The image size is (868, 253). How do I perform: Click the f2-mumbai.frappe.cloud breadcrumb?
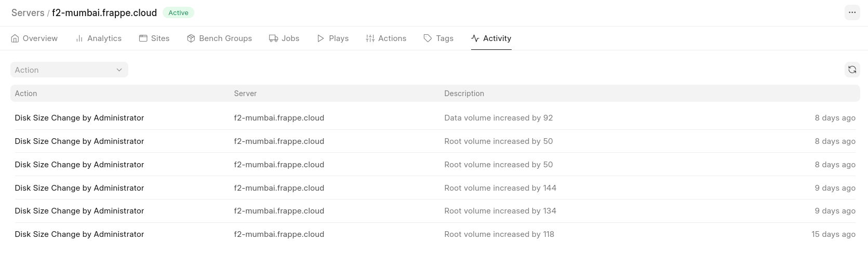pos(104,13)
